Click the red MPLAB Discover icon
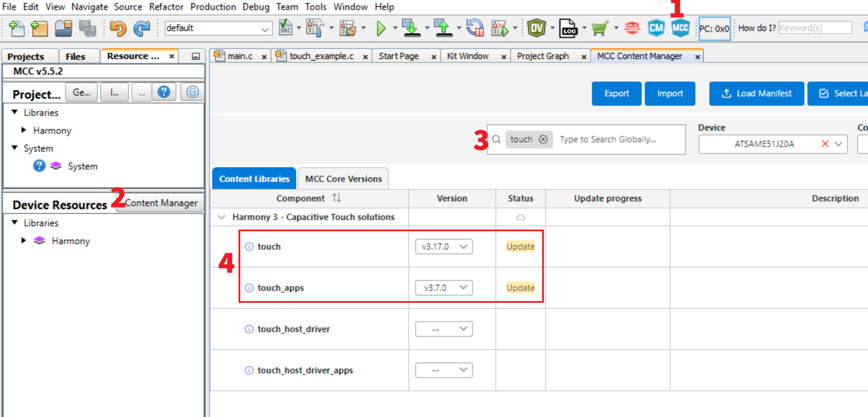The image size is (868, 417). 632,28
